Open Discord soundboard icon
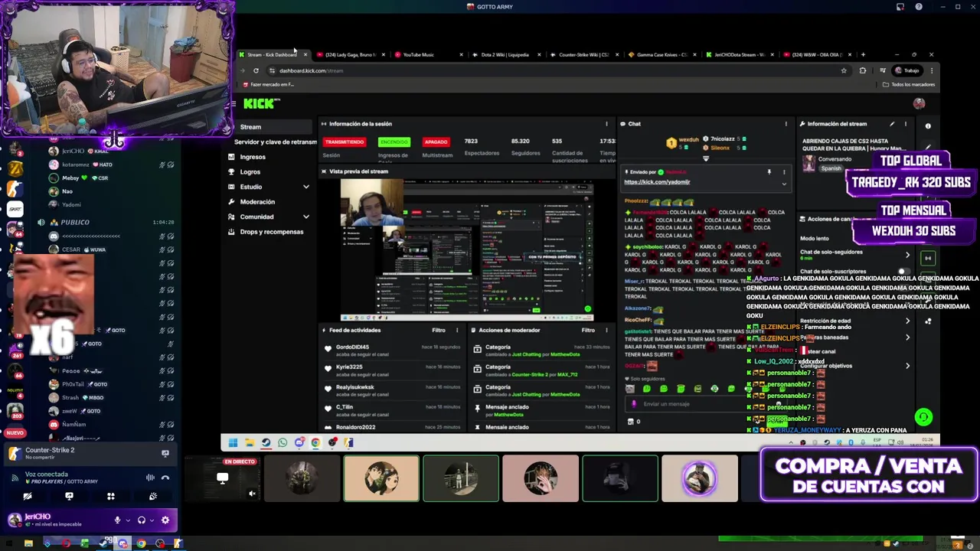This screenshot has height=551, width=980. (x=153, y=497)
